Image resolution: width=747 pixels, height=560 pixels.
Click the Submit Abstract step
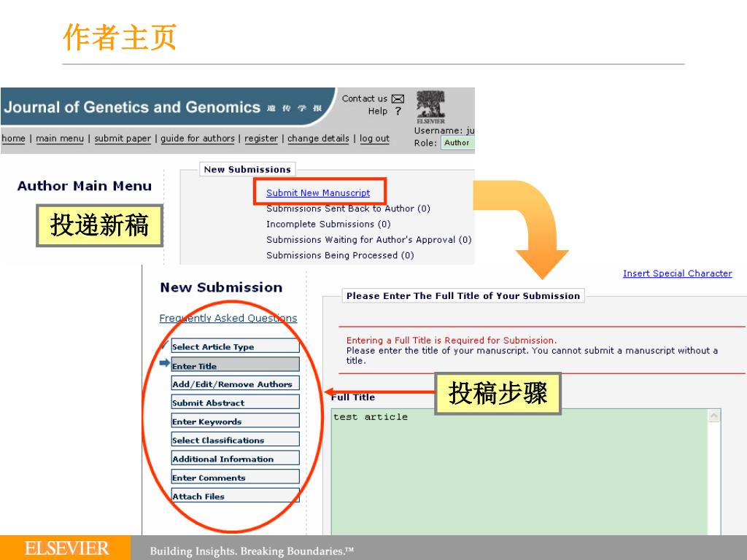coord(236,402)
